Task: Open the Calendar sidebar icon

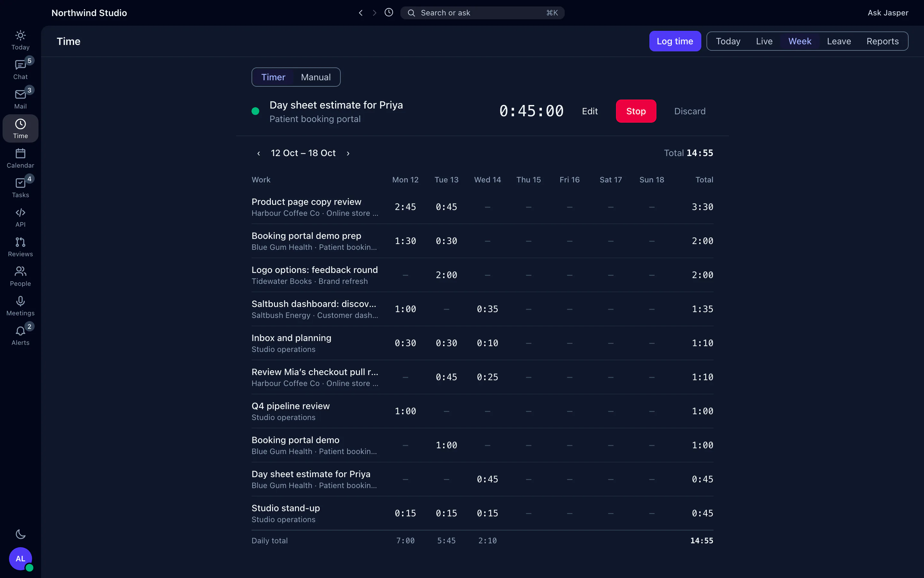Action: 20,158
